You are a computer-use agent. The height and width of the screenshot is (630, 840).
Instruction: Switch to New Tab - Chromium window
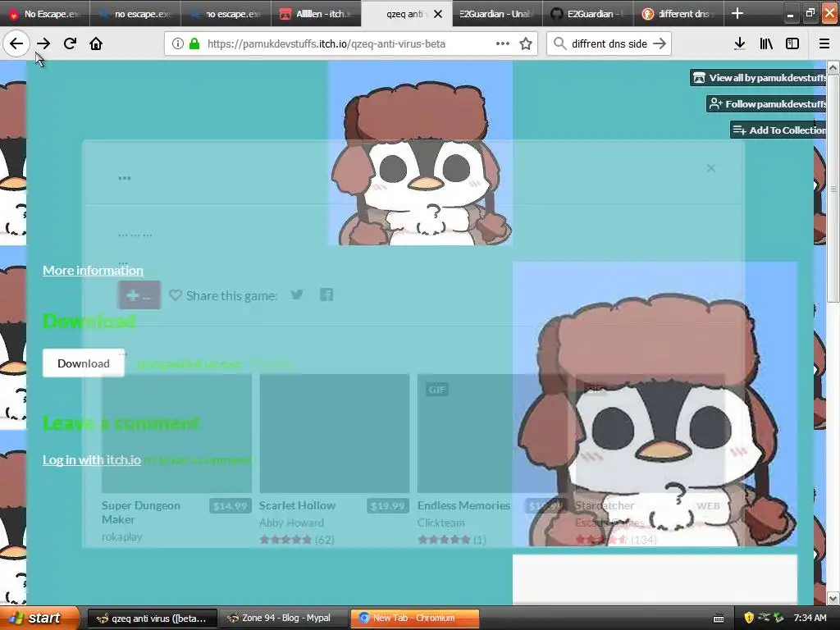(x=415, y=619)
